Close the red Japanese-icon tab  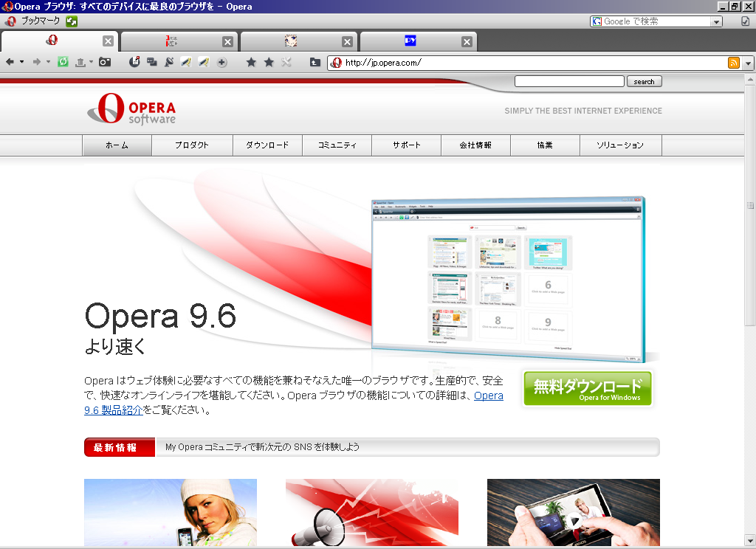227,42
